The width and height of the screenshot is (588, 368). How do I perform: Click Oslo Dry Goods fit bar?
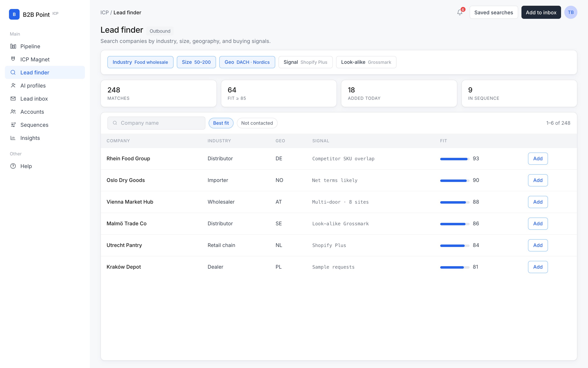(455, 181)
